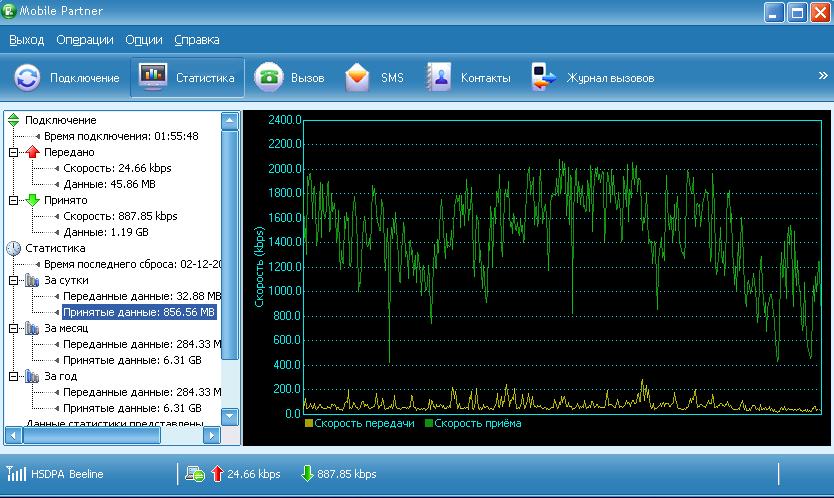Open the Журнал вызовов call log icon
Screen dimensions: 834x498
point(544,78)
